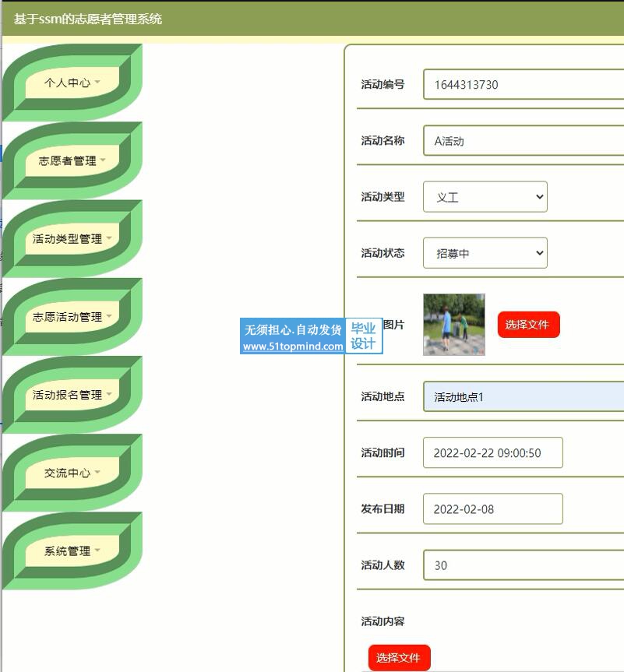The height and width of the screenshot is (672, 624).
Task: Open the 志愿活动管理 menu
Action: click(x=72, y=317)
